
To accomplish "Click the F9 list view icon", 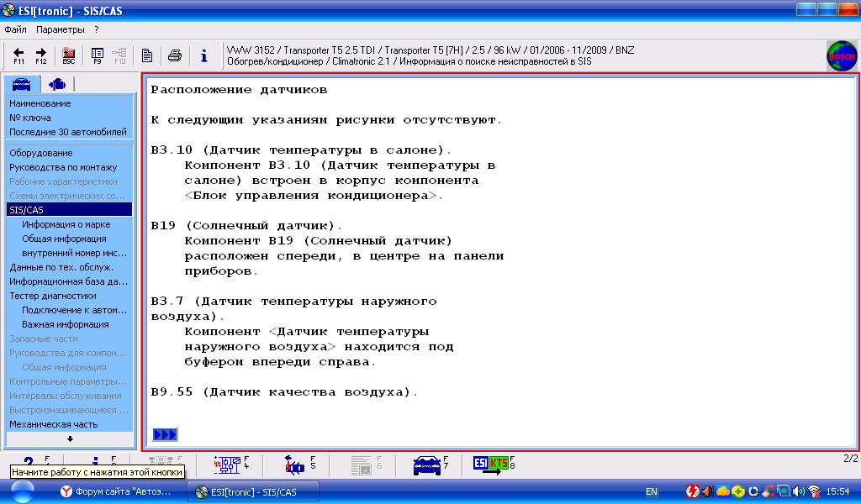I will tap(98, 55).
